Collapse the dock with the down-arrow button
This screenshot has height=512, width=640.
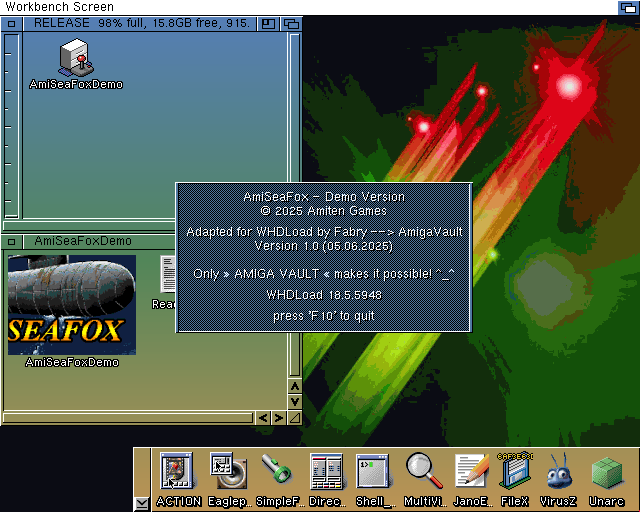click(142, 503)
